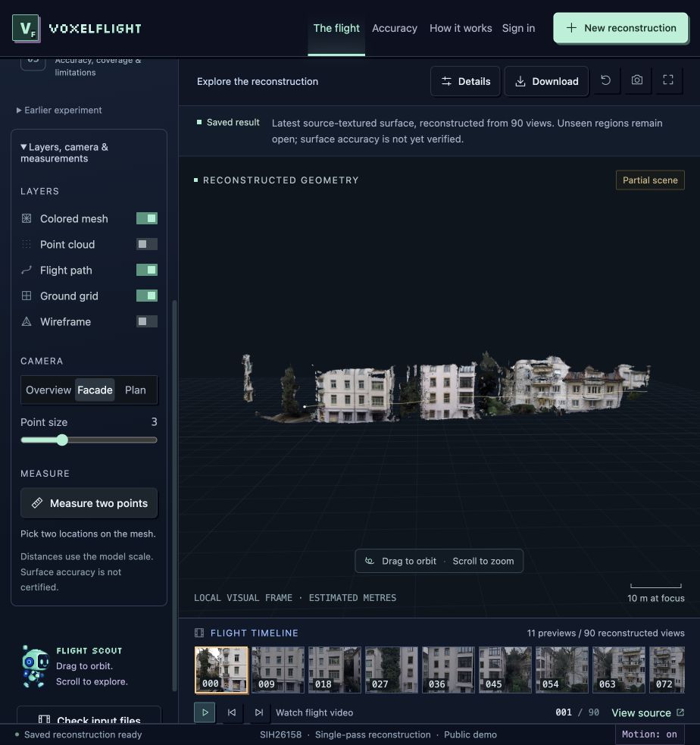The height and width of the screenshot is (745, 700).
Task: Disable the Ground grid layer
Action: pyautogui.click(x=147, y=296)
